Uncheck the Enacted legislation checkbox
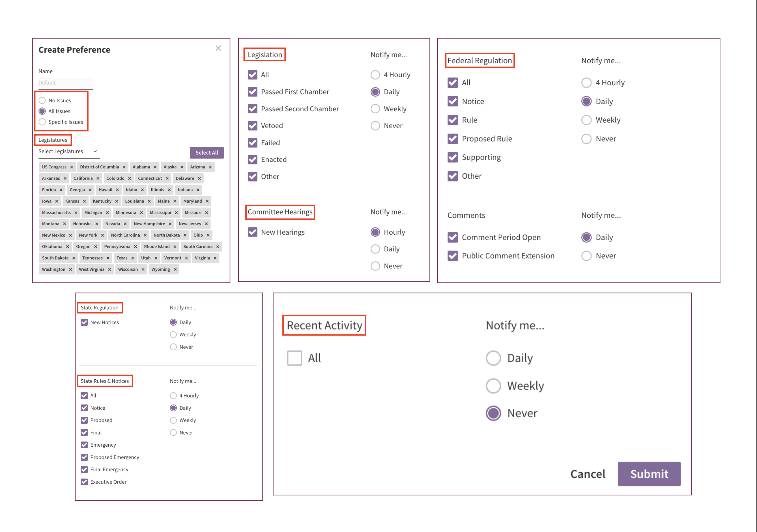This screenshot has height=532, width=757. click(x=253, y=159)
